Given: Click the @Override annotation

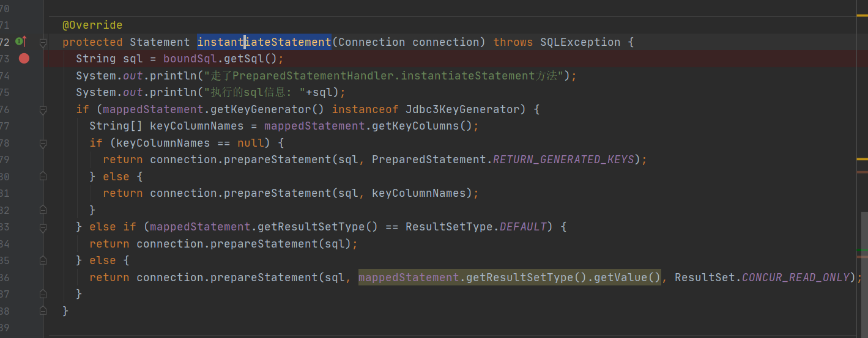Looking at the screenshot, I should tap(92, 25).
